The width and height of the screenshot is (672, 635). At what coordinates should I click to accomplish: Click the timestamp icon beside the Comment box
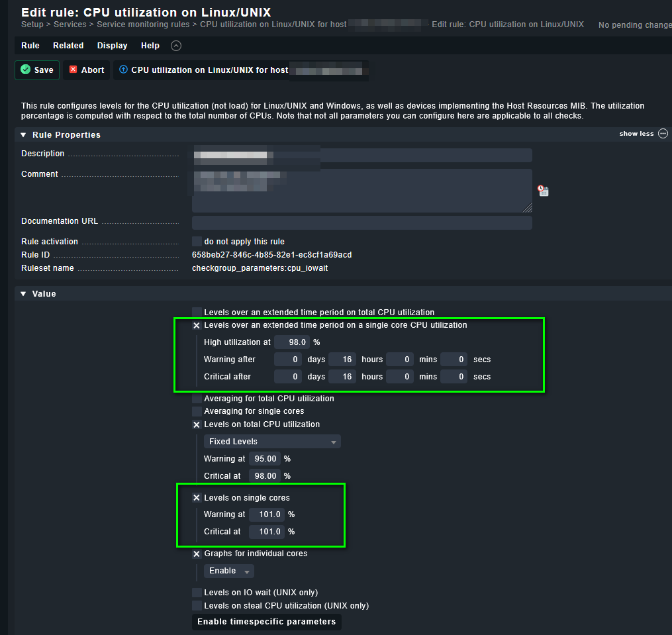click(x=543, y=191)
